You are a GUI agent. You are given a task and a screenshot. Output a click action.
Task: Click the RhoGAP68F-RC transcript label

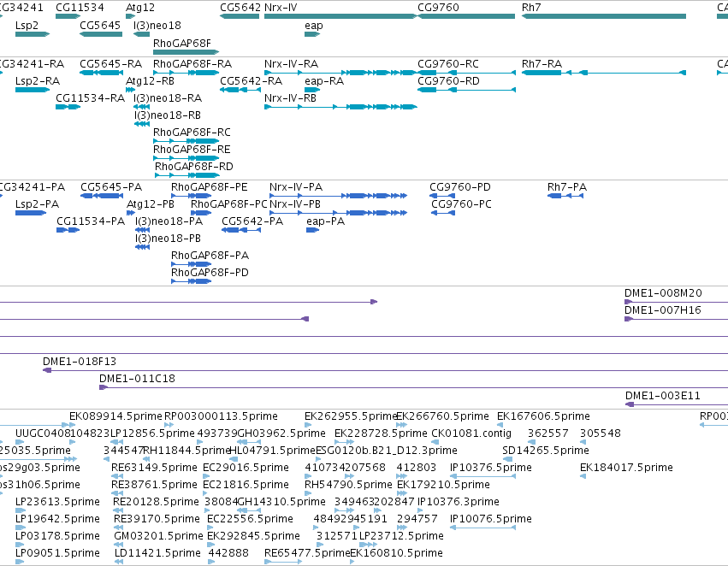pos(192,133)
